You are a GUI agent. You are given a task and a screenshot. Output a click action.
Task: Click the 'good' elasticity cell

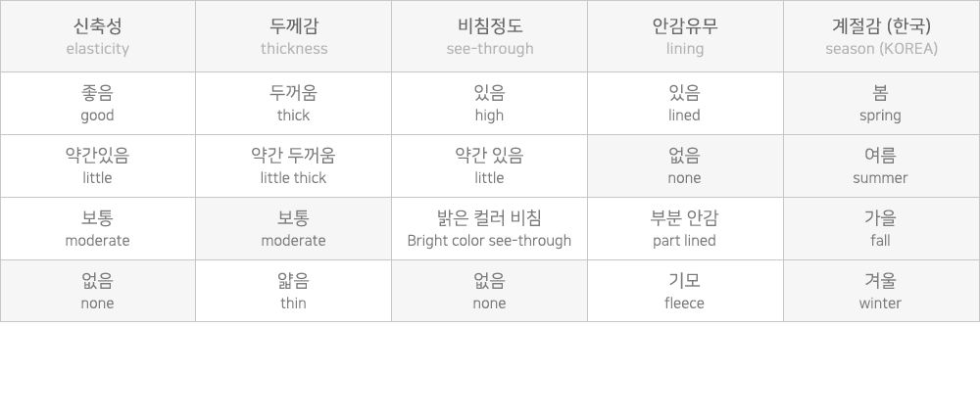97,103
